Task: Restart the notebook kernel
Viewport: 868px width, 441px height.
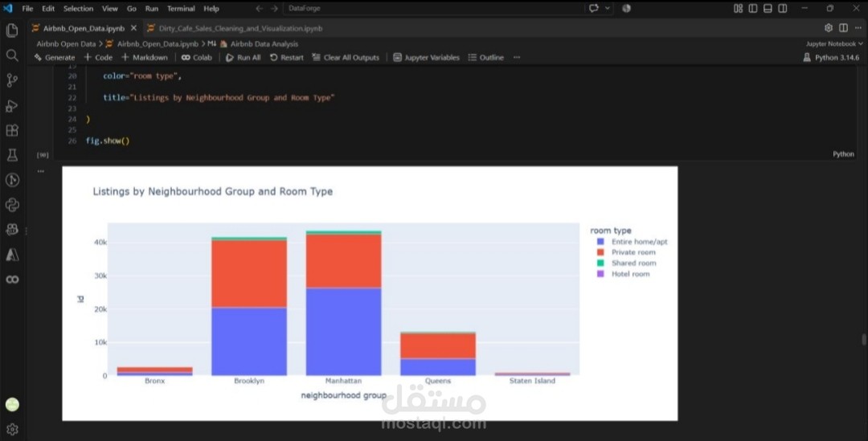Action: point(286,57)
